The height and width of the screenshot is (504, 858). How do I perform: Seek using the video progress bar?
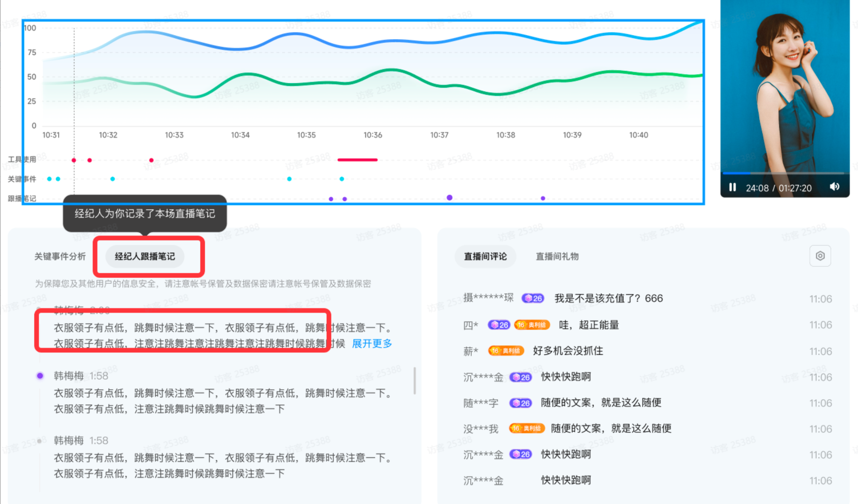(783, 173)
